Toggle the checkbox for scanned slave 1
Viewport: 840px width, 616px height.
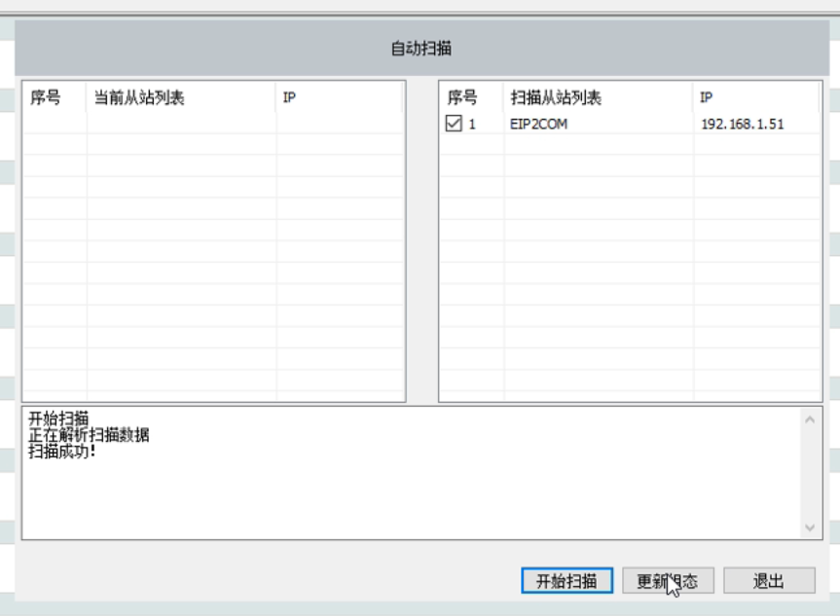point(454,125)
